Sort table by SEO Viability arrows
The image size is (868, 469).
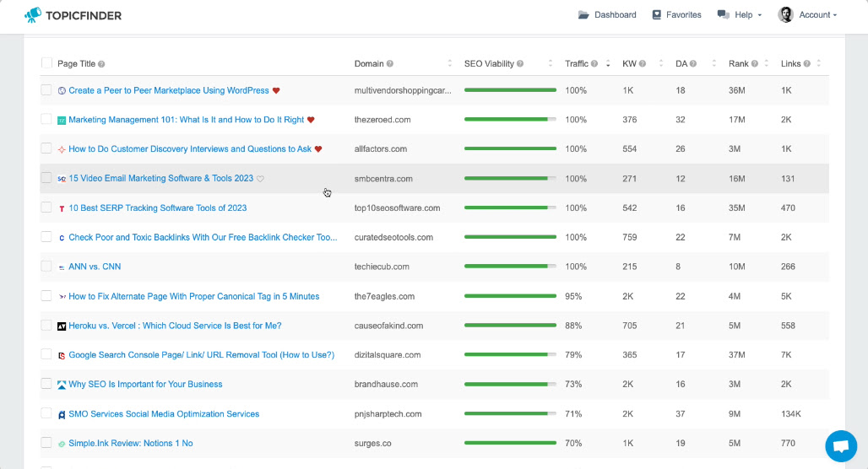(551, 63)
